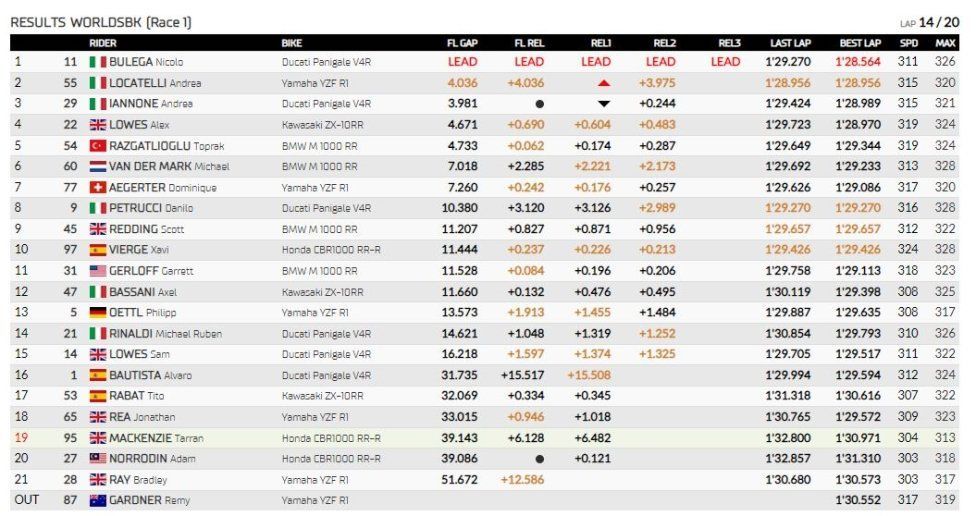Click Oettl's FL gap 13.573
Screen dimensions: 976x516
460,312
